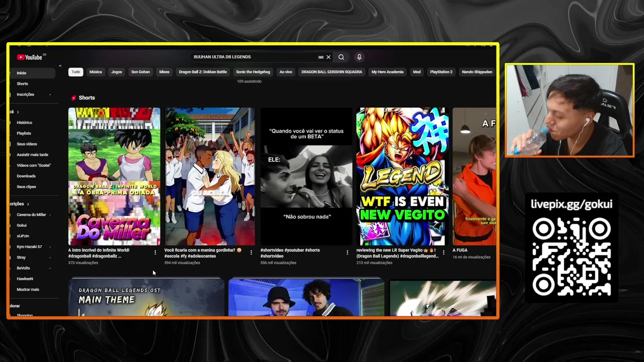Viewport: 644px width, 362px height.
Task: Play the A FUGA short thumbnail
Action: [x=474, y=176]
